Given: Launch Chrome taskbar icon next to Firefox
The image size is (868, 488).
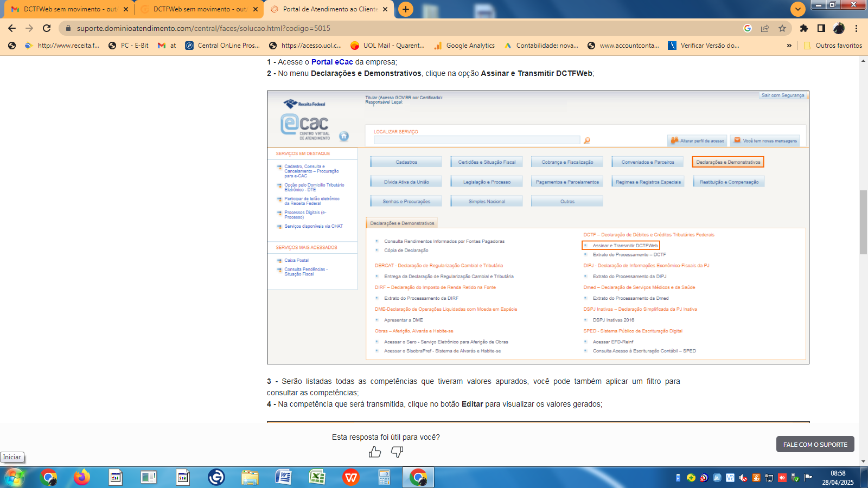Looking at the screenshot, I should tap(48, 477).
